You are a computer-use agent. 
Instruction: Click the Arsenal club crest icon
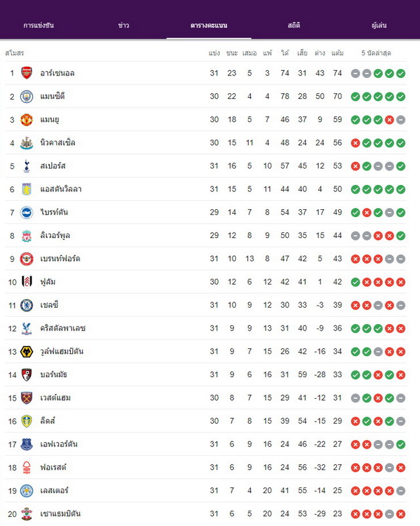coord(26,73)
